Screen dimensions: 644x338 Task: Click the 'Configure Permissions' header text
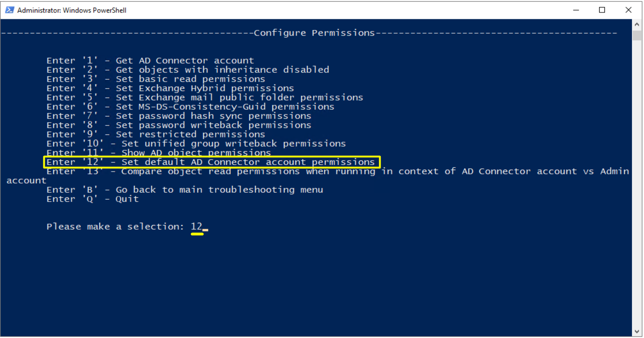(314, 33)
